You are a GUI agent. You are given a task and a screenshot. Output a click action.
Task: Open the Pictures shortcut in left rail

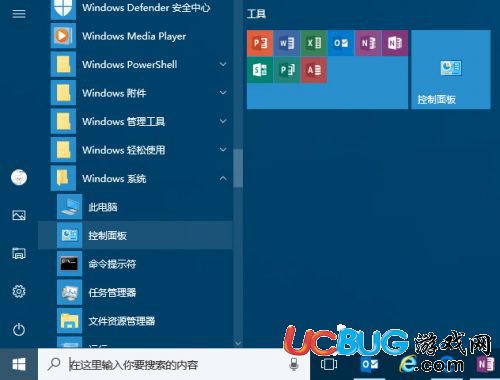point(19,215)
